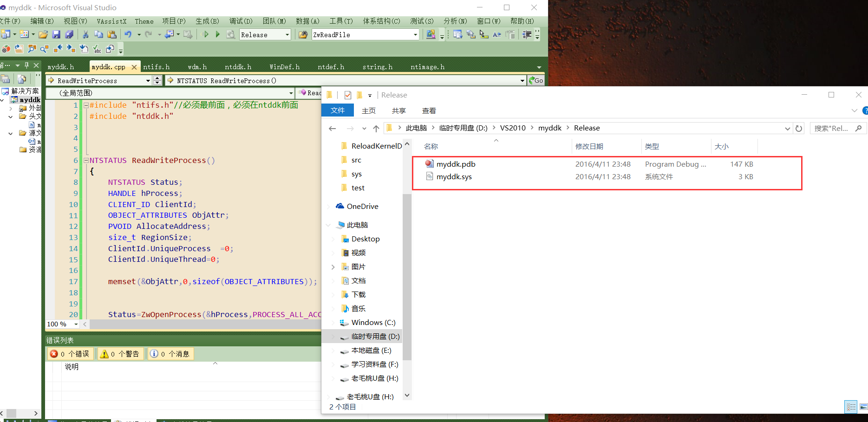This screenshot has height=422, width=868.
Task: Open the NTSTATUS ReadWriteProcess() definition dropdown
Action: coord(522,81)
